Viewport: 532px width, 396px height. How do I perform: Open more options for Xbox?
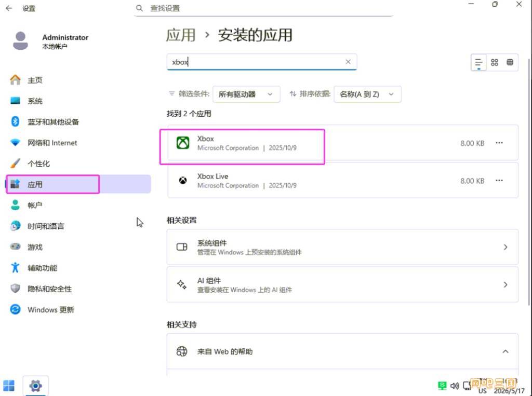[499, 143]
